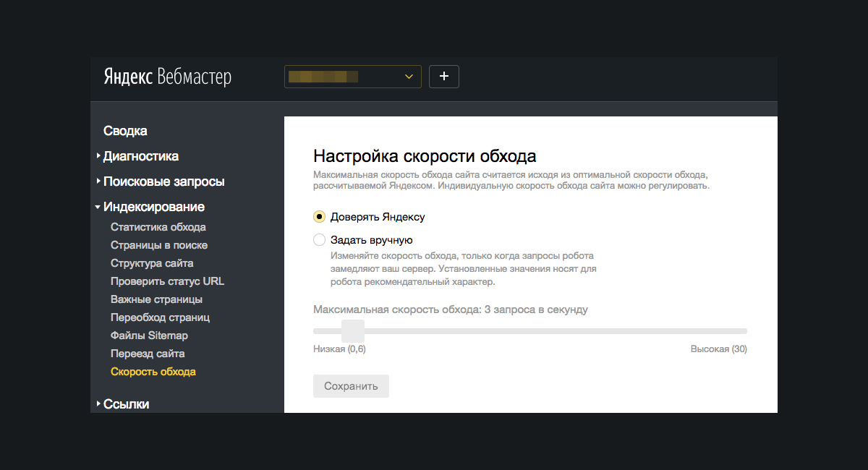The height and width of the screenshot is (470, 868).
Task: Expand the Поисковые запросы section arrow
Action: click(98, 181)
